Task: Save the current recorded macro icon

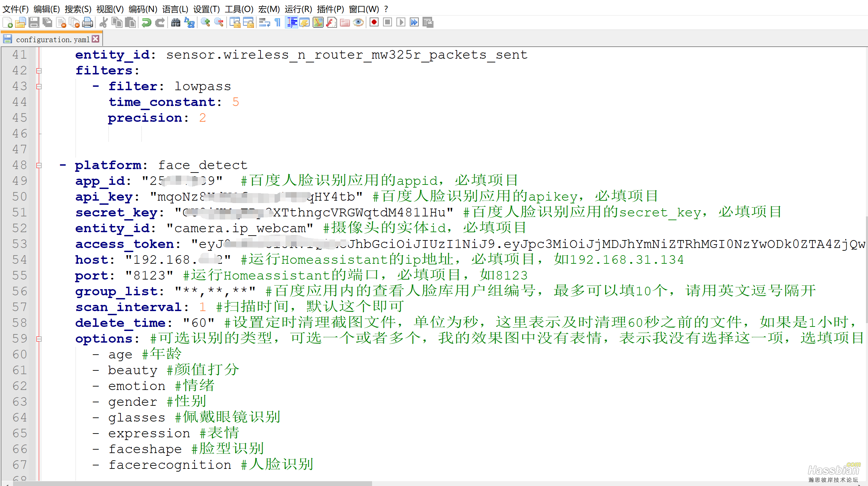Action: (428, 23)
